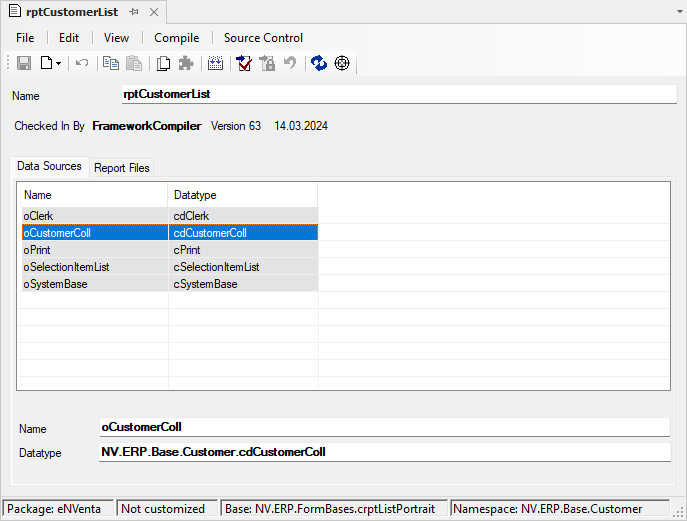Click the Datatype field NV.ERP.Base.Customer.cdCustomerColl
This screenshot has width=687, height=521.
pos(385,452)
